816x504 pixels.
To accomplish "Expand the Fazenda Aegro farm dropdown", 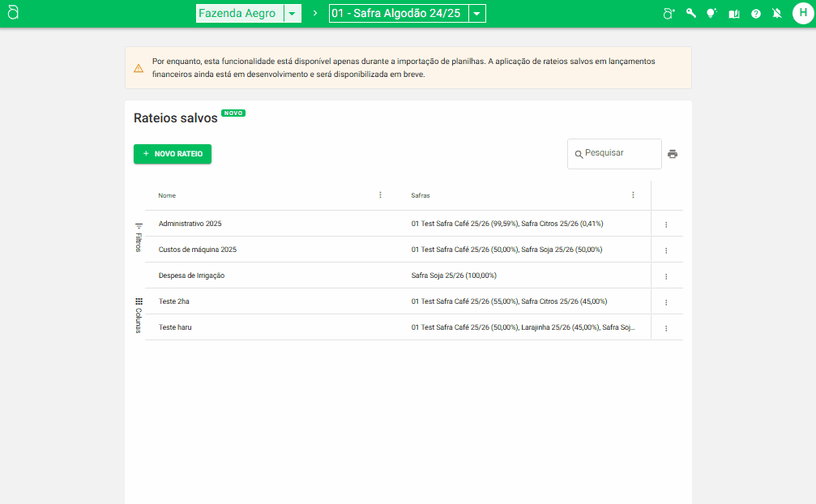I will click(292, 14).
